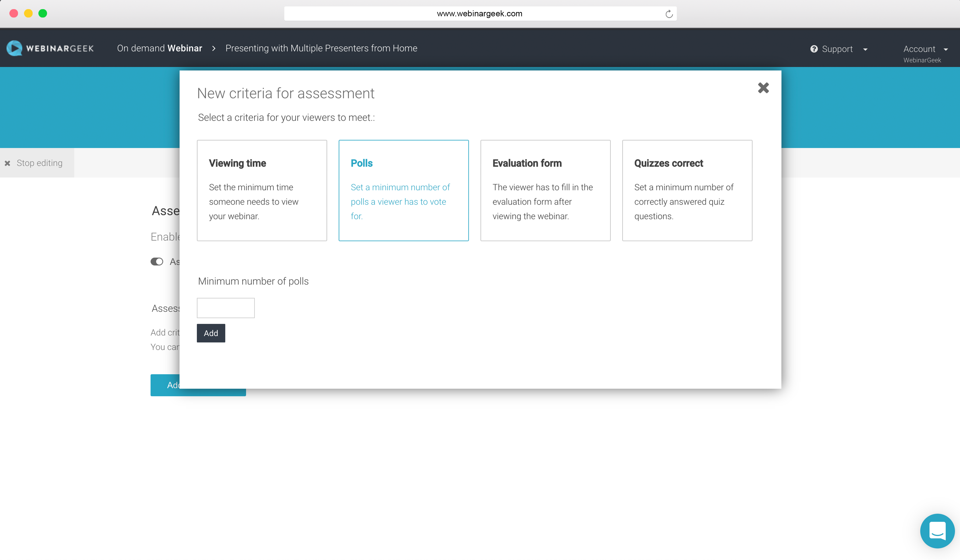Toggle the assessment enable switch
The image size is (960, 560).
coord(156,262)
